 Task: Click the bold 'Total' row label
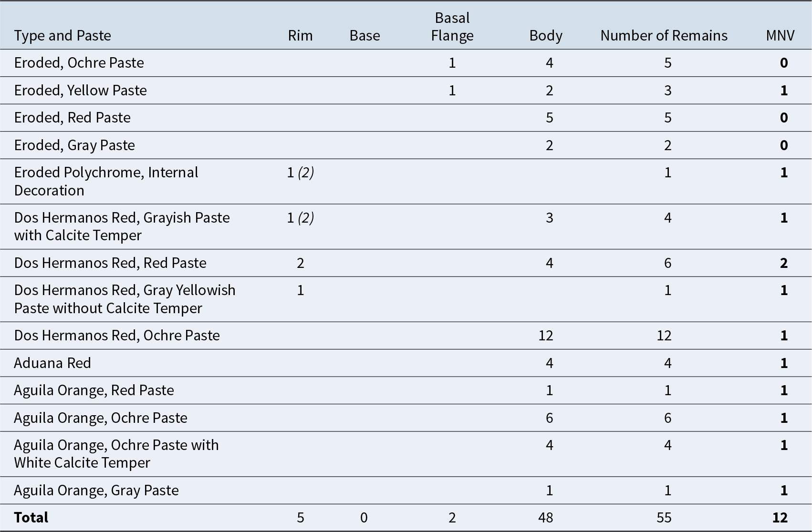point(31,518)
